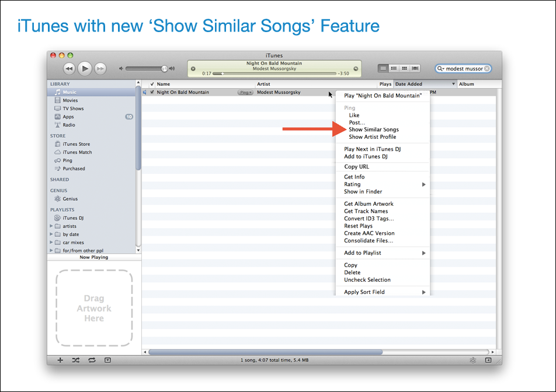Screen dimensions: 556x392
Task: Click the horizontal scrollbar thumb
Action: (266, 352)
